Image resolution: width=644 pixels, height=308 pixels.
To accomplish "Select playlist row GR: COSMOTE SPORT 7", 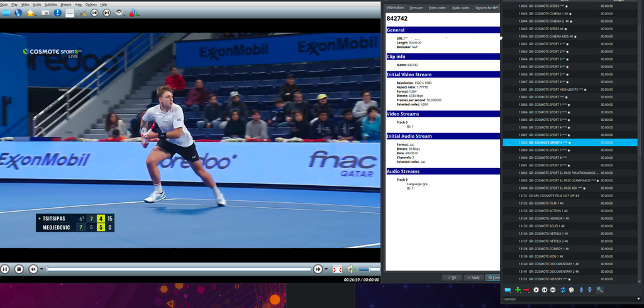I will pyautogui.click(x=570, y=150).
